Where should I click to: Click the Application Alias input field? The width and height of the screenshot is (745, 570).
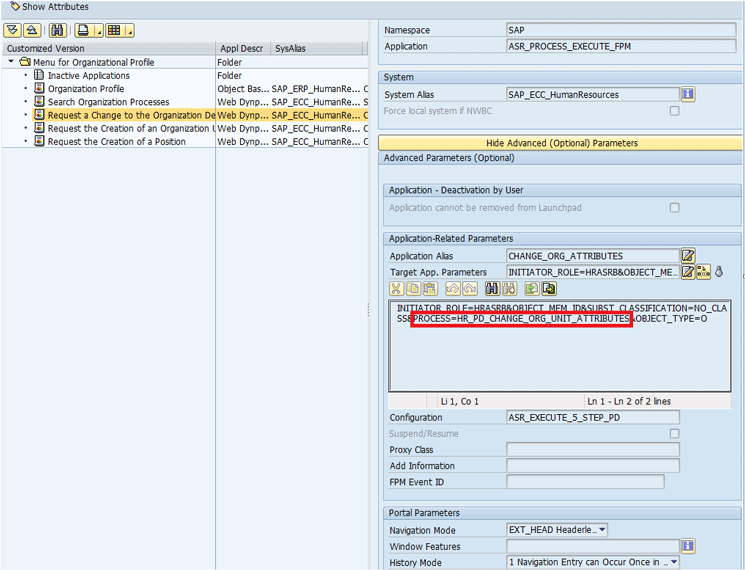coord(592,256)
